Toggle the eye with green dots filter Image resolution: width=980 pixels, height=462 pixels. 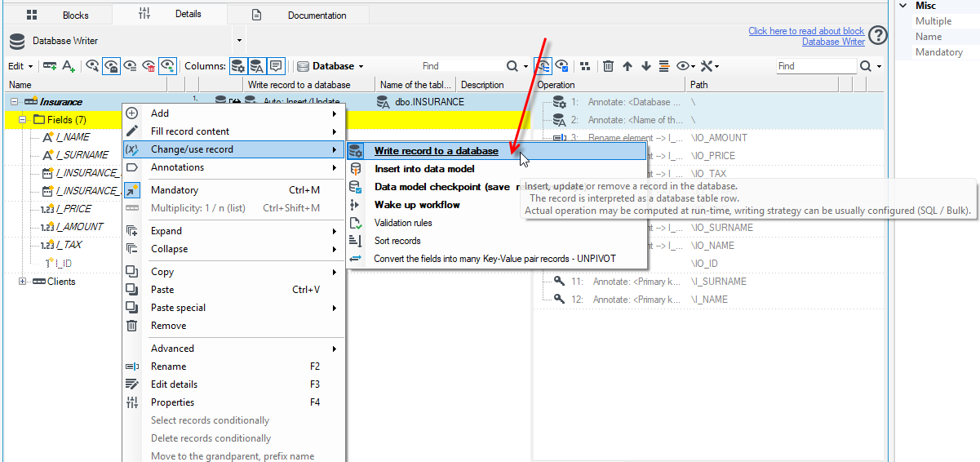(167, 66)
